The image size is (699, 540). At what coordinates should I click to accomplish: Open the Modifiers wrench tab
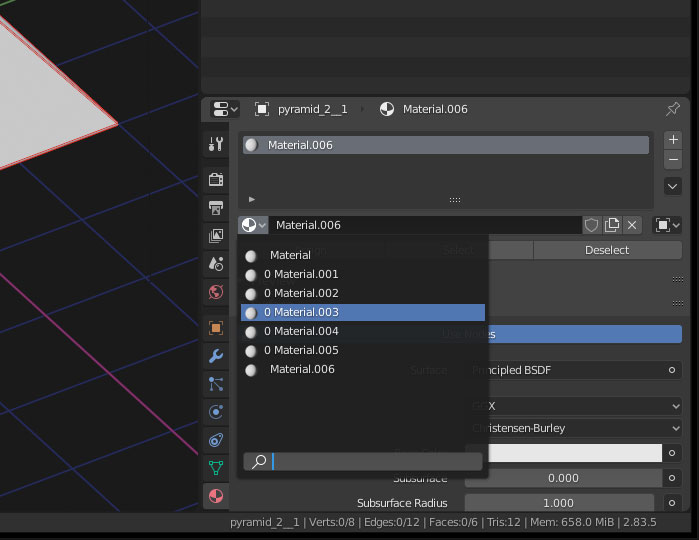tap(216, 356)
